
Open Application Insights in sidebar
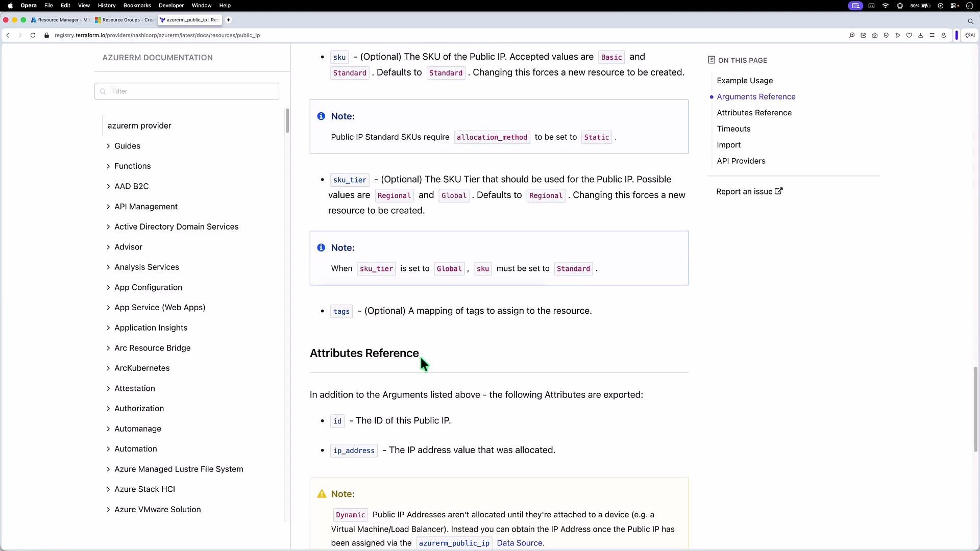pos(151,328)
